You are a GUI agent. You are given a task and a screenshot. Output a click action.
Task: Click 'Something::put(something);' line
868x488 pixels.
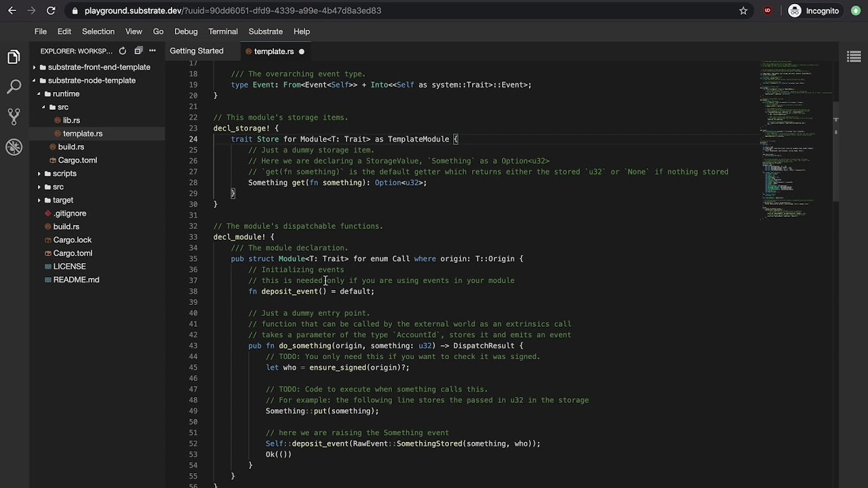click(x=322, y=411)
